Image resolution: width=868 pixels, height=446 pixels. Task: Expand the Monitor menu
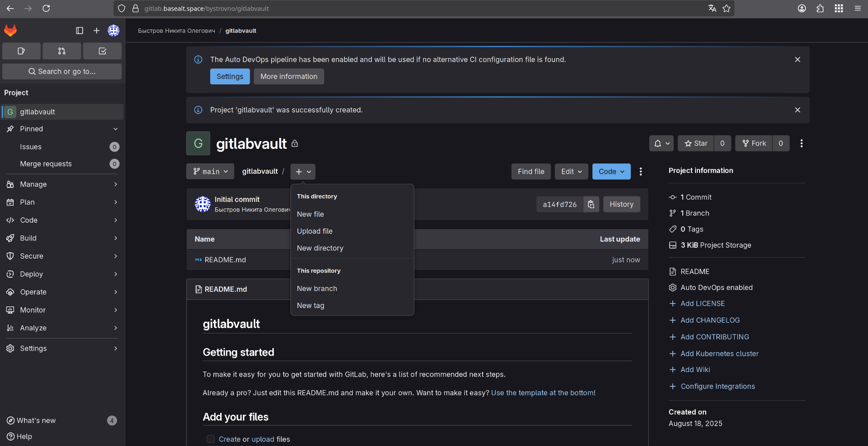tap(63, 310)
